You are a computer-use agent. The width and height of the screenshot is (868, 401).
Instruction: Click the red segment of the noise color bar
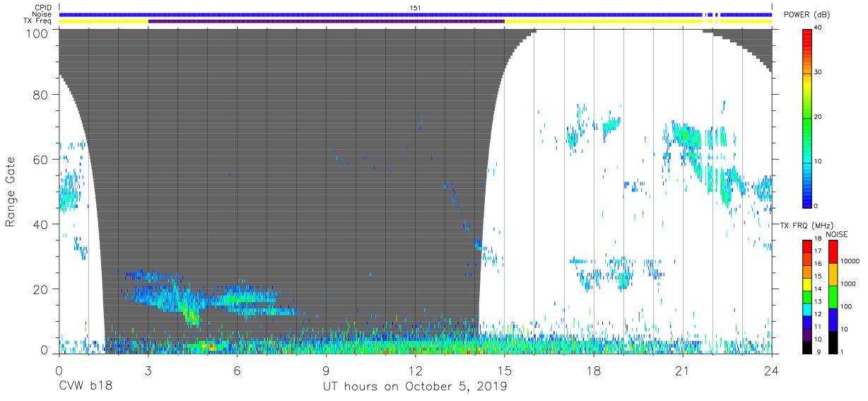(x=833, y=251)
